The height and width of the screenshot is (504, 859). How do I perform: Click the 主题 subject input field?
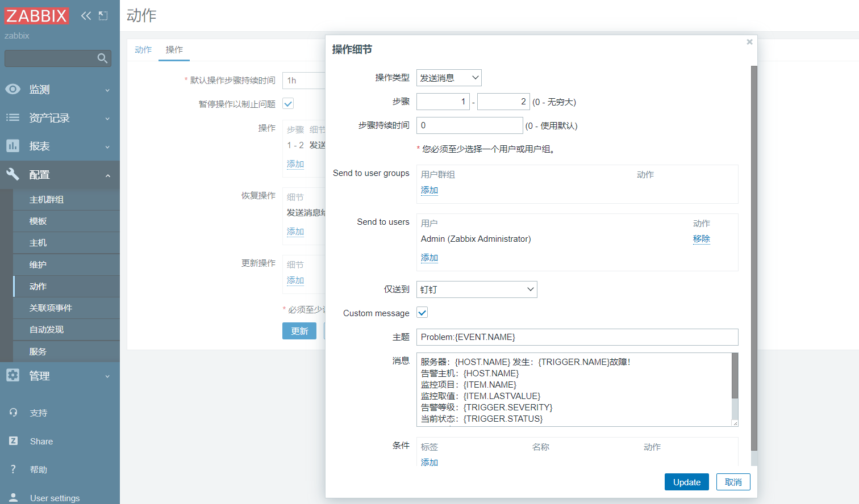(577, 337)
